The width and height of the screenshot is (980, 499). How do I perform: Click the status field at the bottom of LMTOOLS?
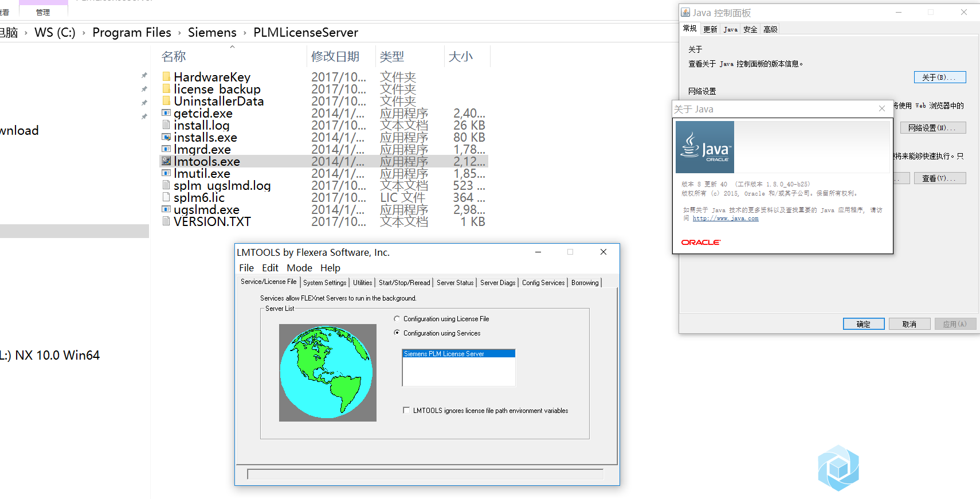coord(425,474)
